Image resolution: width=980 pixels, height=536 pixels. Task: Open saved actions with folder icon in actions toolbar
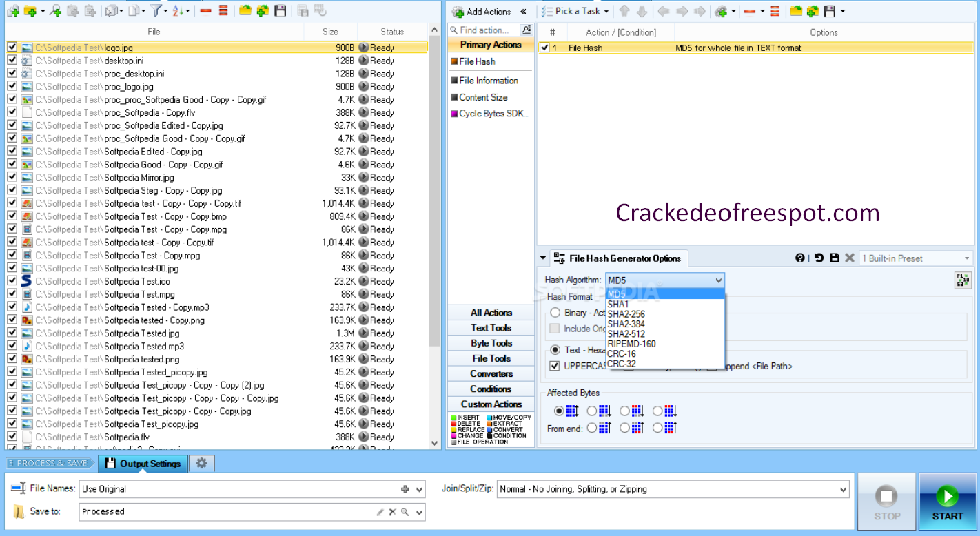point(796,11)
